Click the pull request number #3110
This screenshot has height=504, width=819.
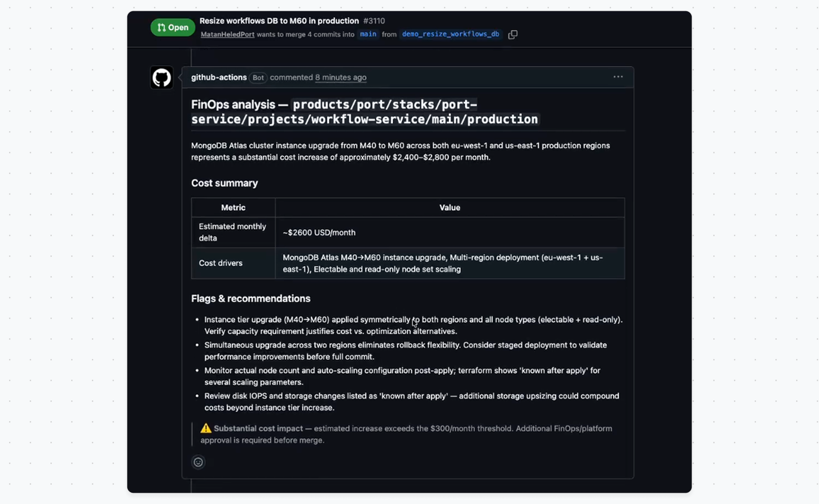click(374, 21)
